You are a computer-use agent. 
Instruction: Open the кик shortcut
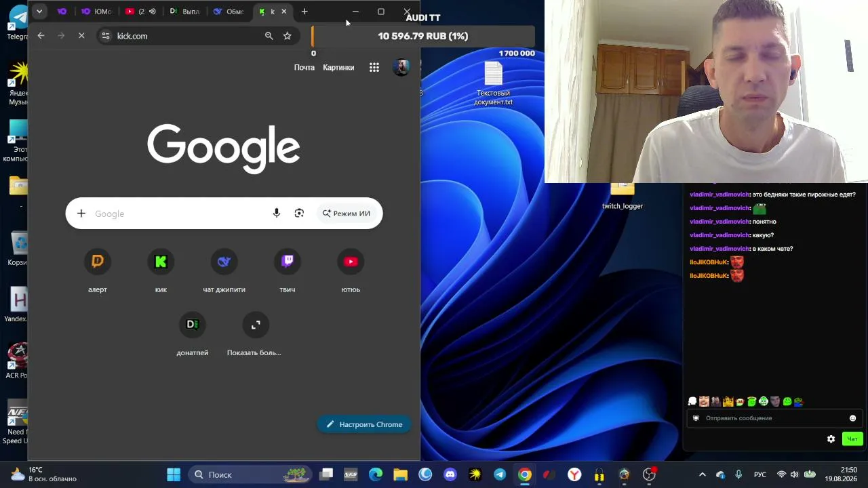161,270
